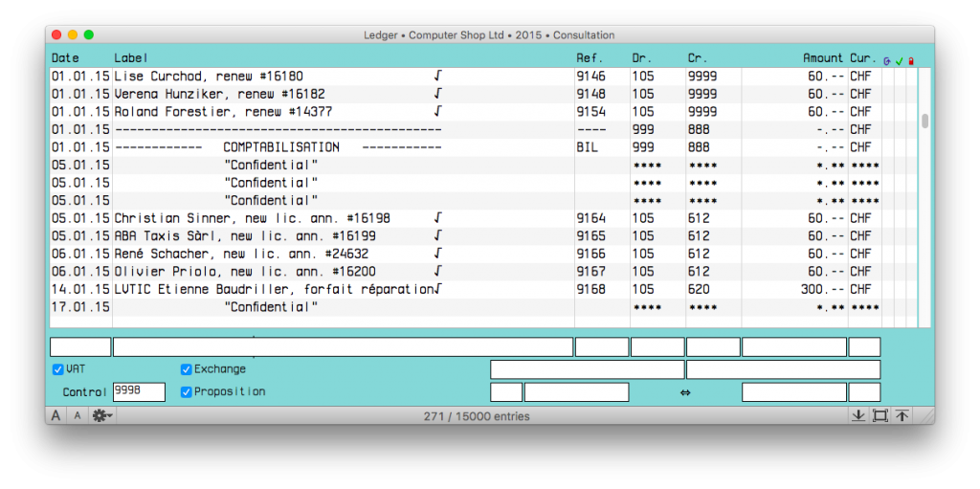
Task: Toggle the VAT checkbox
Action: [58, 369]
